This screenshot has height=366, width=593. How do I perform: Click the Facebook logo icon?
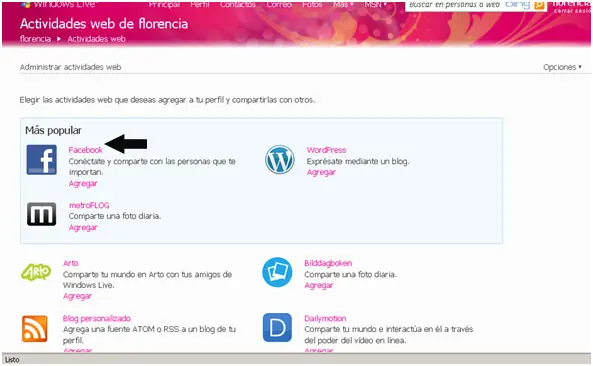point(42,160)
